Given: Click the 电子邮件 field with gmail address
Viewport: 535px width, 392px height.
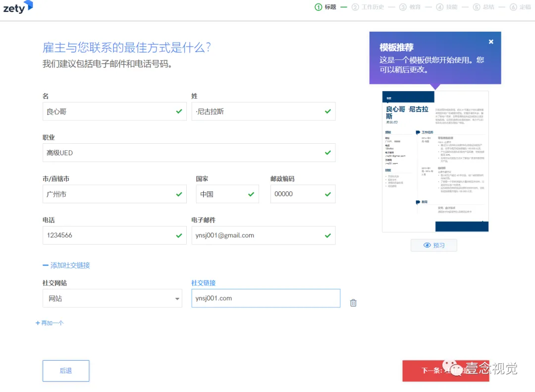Looking at the screenshot, I should coord(264,235).
